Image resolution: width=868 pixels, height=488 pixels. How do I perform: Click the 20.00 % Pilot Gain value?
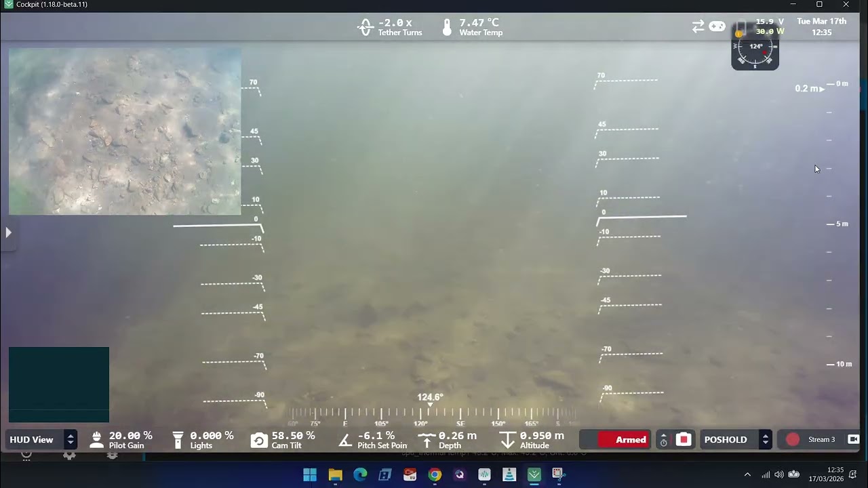pos(131,436)
